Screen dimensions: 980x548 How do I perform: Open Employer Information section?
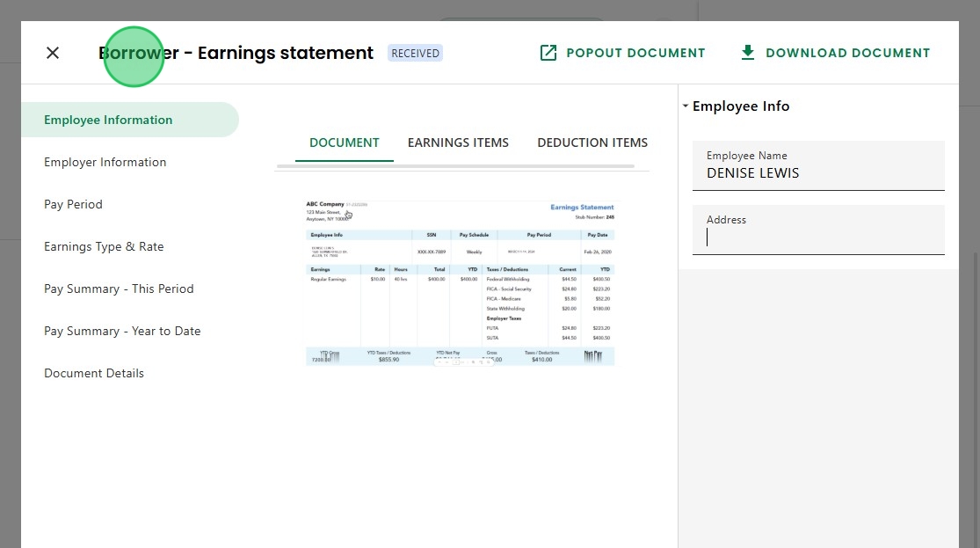[x=105, y=162]
